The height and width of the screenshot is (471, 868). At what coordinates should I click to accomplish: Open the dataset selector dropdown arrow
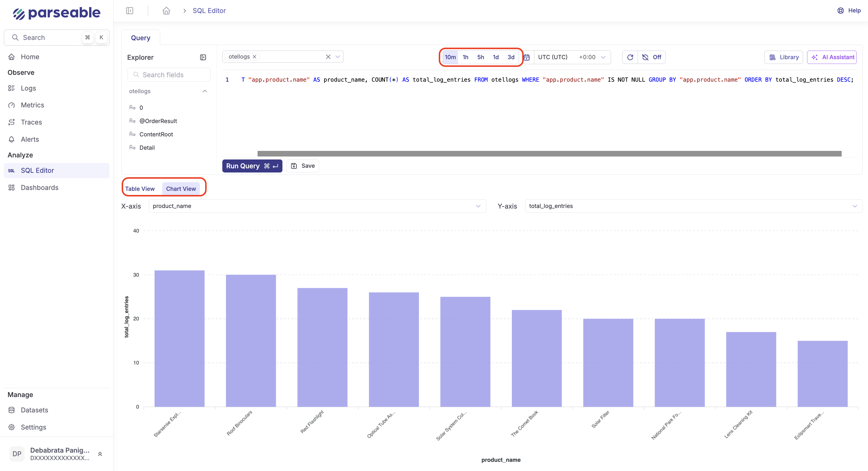click(337, 57)
